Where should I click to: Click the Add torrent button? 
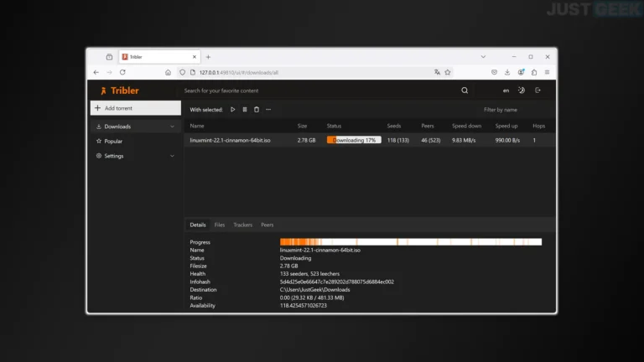click(135, 108)
